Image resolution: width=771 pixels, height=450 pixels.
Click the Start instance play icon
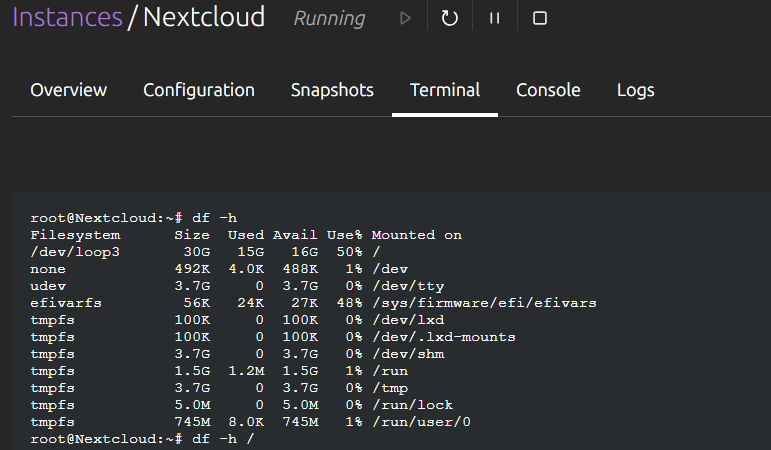[x=405, y=19]
